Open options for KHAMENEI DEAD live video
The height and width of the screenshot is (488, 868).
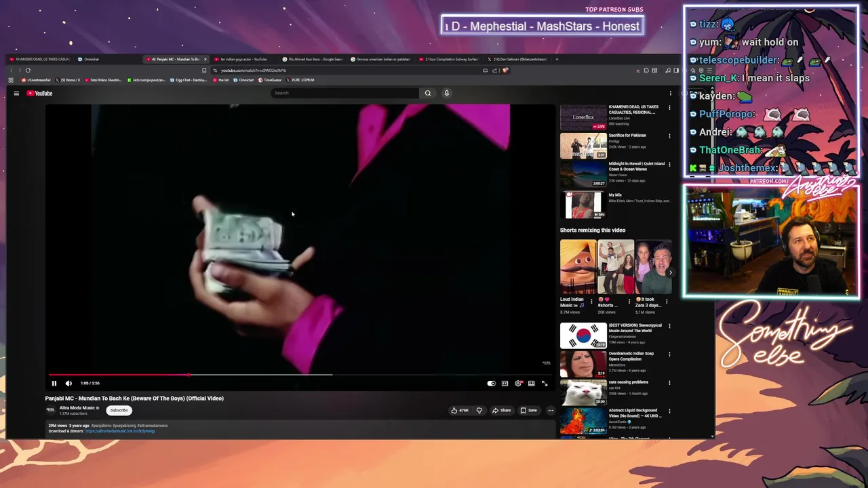point(669,107)
